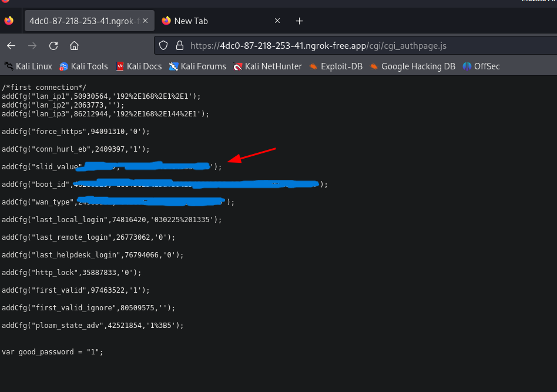Open Kali Linux bookmark
557x392 pixels.
click(28, 66)
